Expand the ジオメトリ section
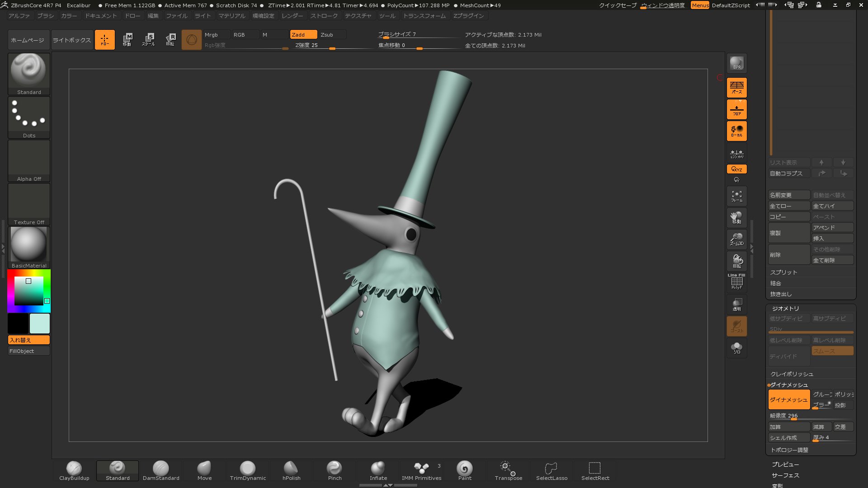The image size is (868, 488). tap(785, 309)
